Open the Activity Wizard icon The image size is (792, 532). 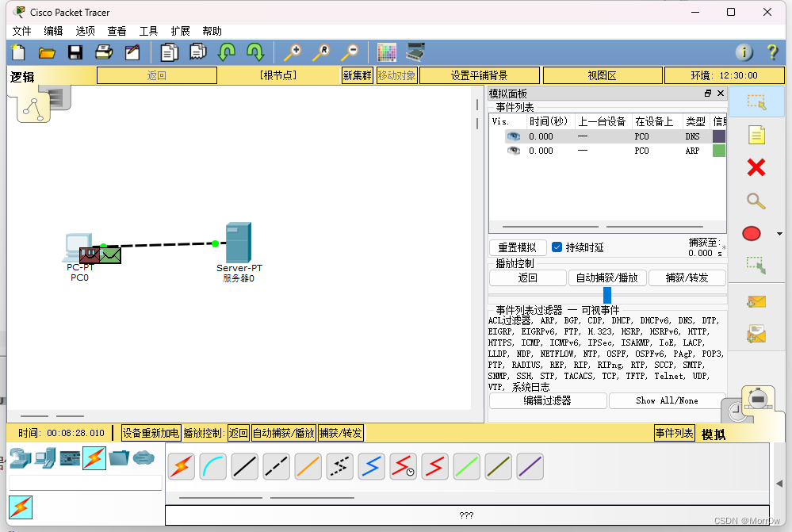tap(132, 52)
